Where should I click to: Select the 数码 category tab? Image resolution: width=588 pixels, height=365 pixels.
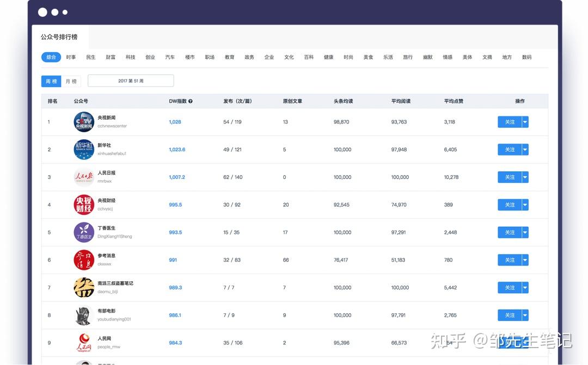[x=527, y=57]
